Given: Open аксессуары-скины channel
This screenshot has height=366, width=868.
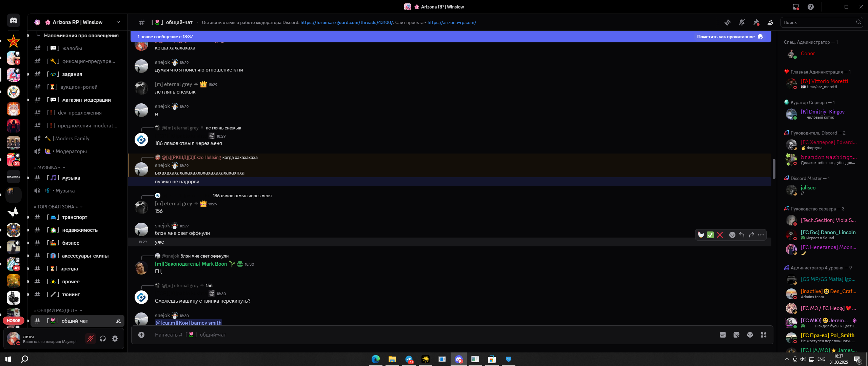Looking at the screenshot, I should click(77, 256).
